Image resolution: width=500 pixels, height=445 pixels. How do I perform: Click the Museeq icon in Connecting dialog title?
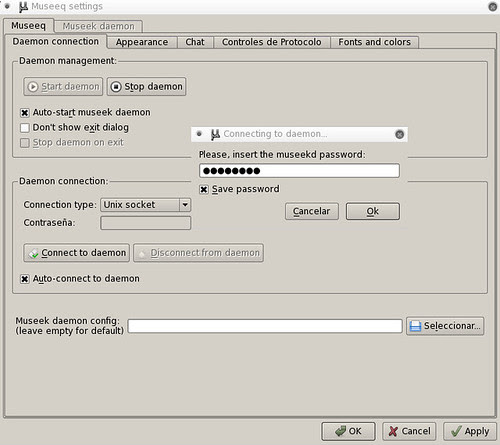pos(215,134)
